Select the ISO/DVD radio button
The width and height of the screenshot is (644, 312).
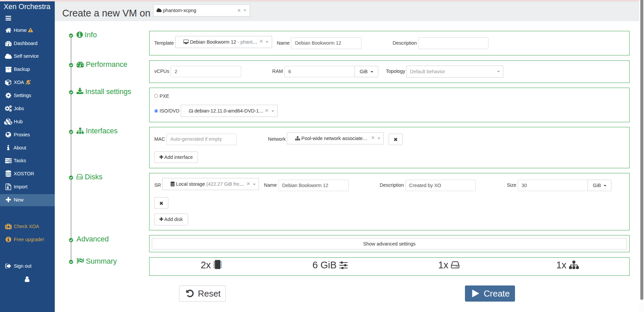pyautogui.click(x=156, y=111)
